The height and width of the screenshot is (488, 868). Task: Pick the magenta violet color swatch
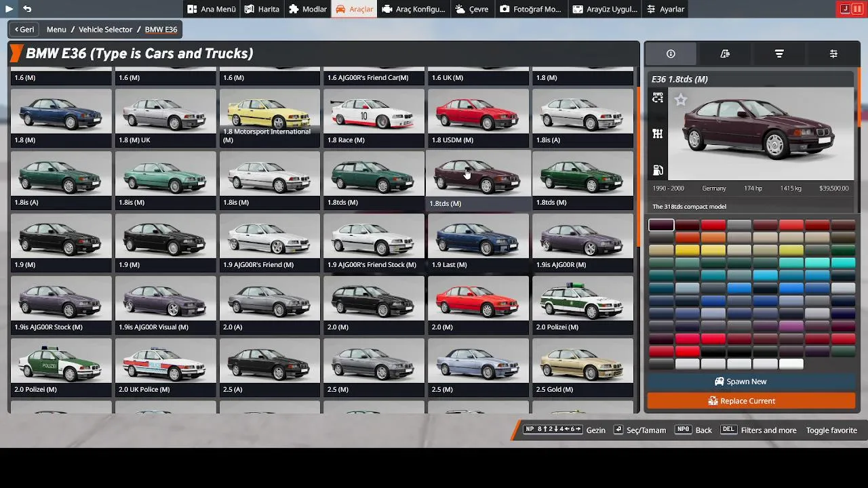[x=791, y=326]
